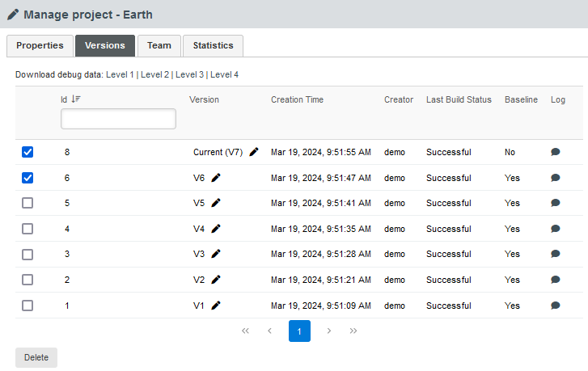Image resolution: width=588 pixels, height=371 pixels.
Task: Click the Id filter text field
Action: 118,119
